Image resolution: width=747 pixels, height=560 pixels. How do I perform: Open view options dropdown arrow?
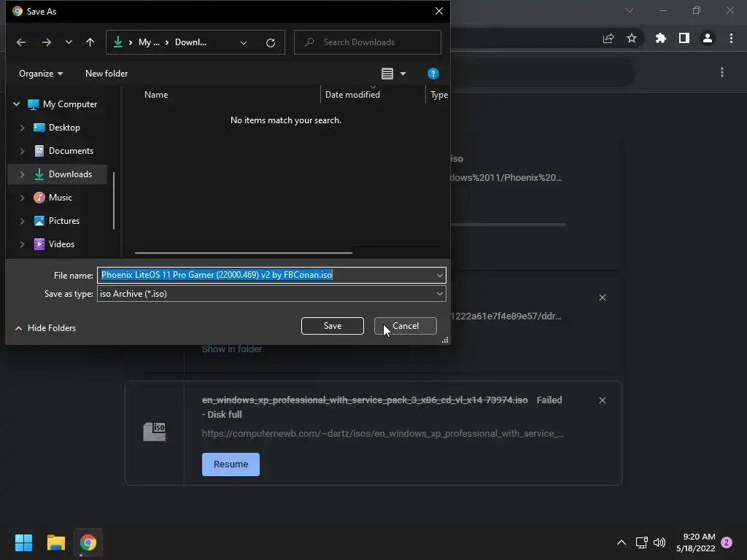coord(403,74)
